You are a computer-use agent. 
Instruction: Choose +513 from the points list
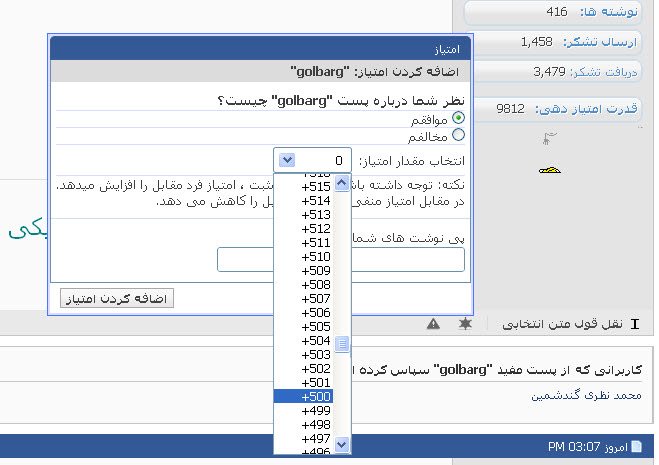[303, 215]
